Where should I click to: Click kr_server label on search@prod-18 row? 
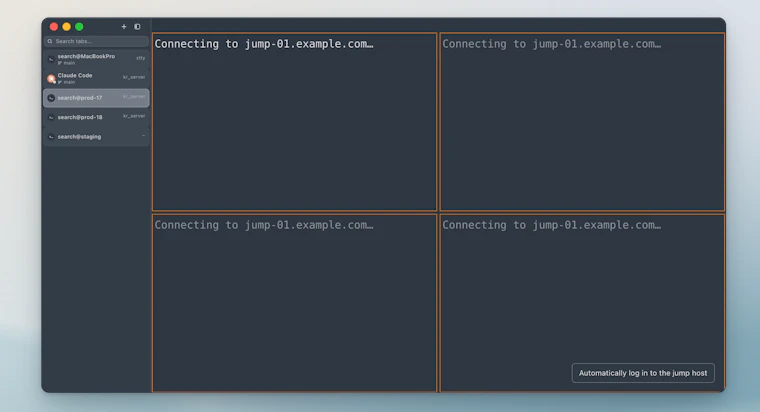point(134,116)
